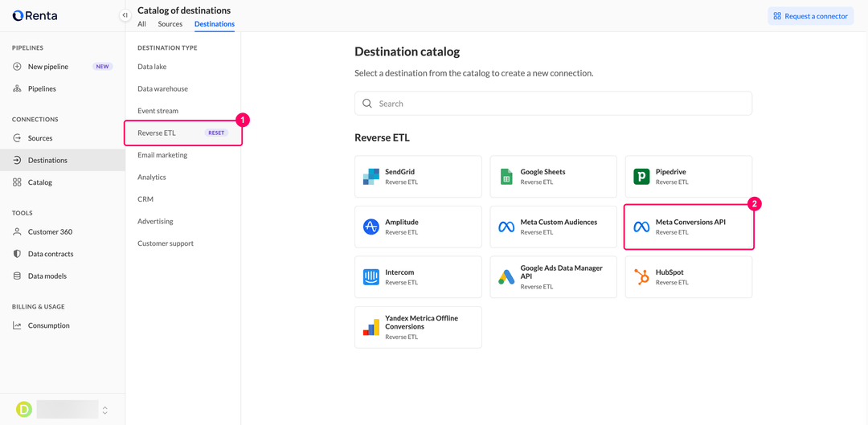This screenshot has height=425, width=868.
Task: Click the Pipedrive logo icon
Action: (x=641, y=176)
